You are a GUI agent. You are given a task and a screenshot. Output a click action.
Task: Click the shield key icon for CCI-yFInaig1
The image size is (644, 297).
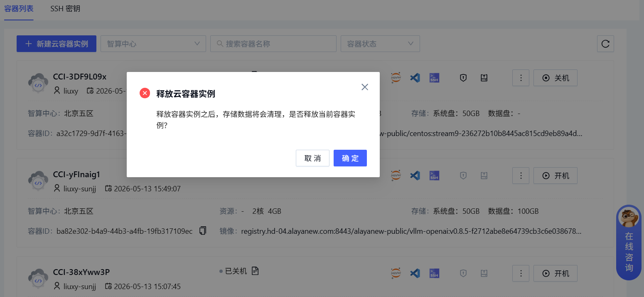tap(463, 176)
